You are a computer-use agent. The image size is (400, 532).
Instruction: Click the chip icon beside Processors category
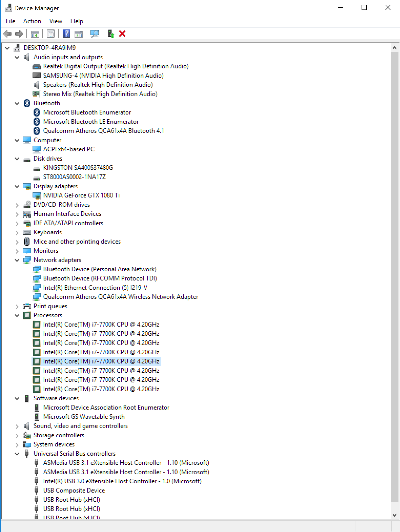(x=27, y=315)
